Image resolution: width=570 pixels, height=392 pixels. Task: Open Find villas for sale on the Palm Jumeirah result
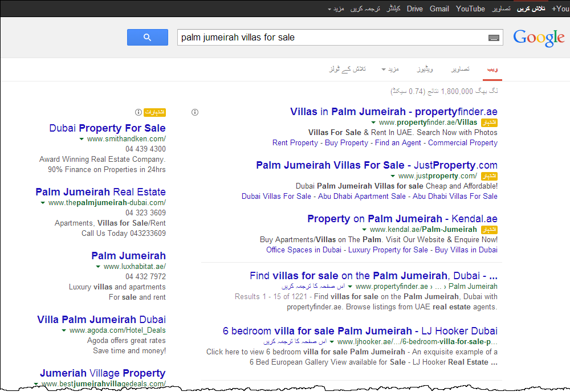click(x=374, y=276)
